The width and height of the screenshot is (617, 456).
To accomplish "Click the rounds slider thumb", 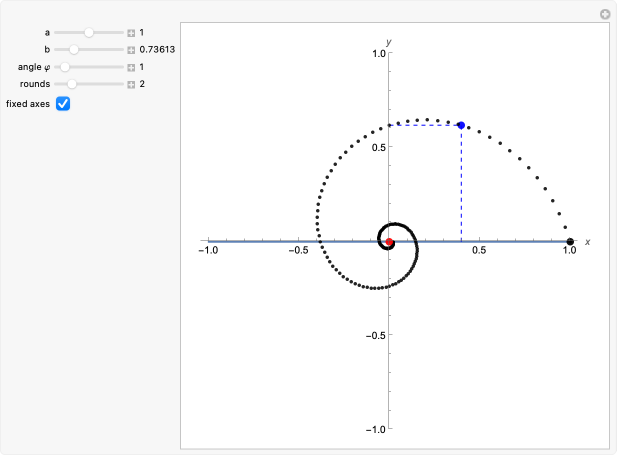I will (x=71, y=84).
